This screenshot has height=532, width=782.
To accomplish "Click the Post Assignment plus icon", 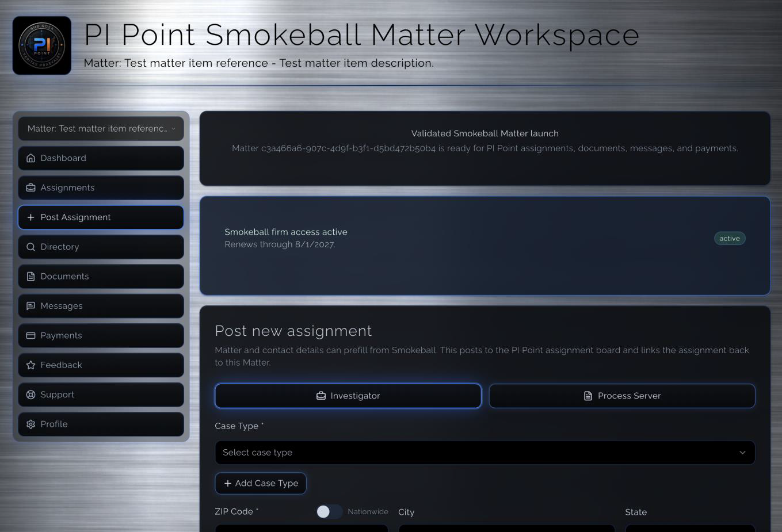I will pyautogui.click(x=31, y=217).
